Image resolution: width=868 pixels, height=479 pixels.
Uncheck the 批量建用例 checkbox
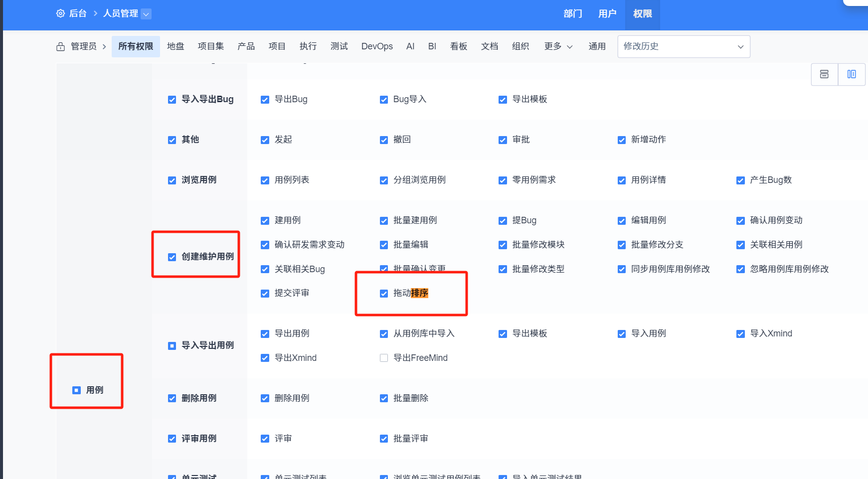click(x=384, y=221)
